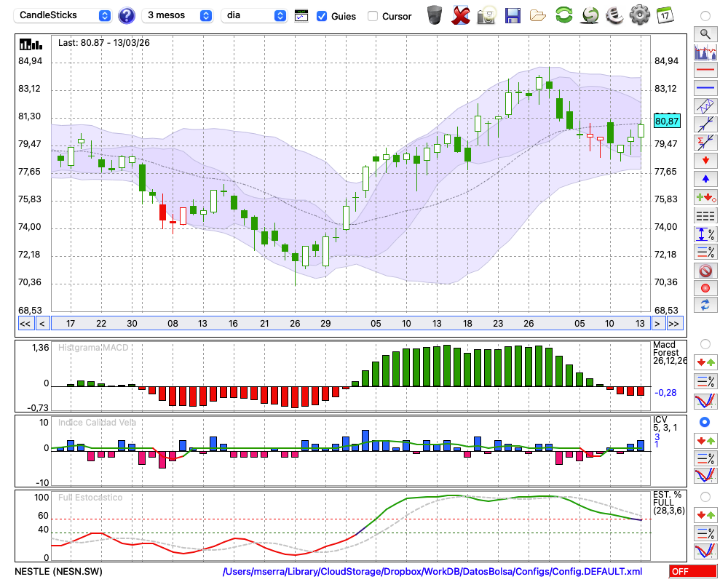Image resolution: width=728 pixels, height=582 pixels.
Task: Click the trash can icon in toolbar
Action: (x=435, y=15)
